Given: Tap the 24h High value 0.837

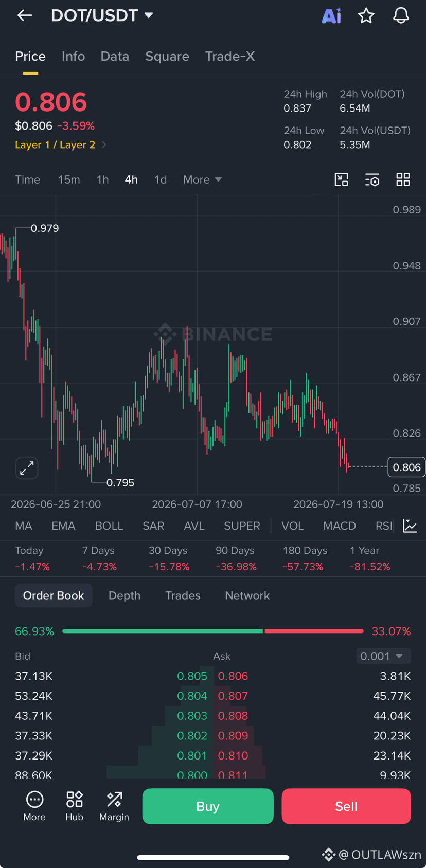Looking at the screenshot, I should (297, 109).
